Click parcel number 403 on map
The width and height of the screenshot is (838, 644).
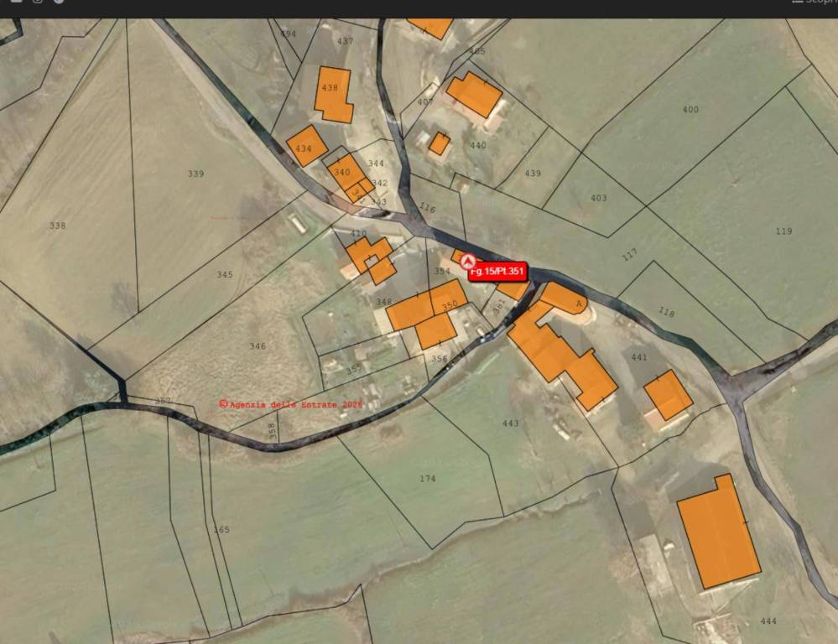[599, 198]
